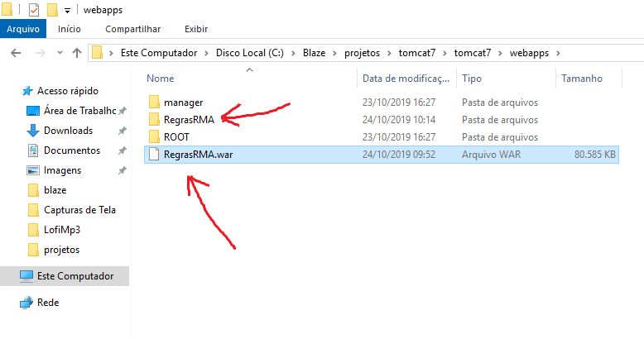
Task: Click the Documentos document icon
Action: [x=33, y=150]
